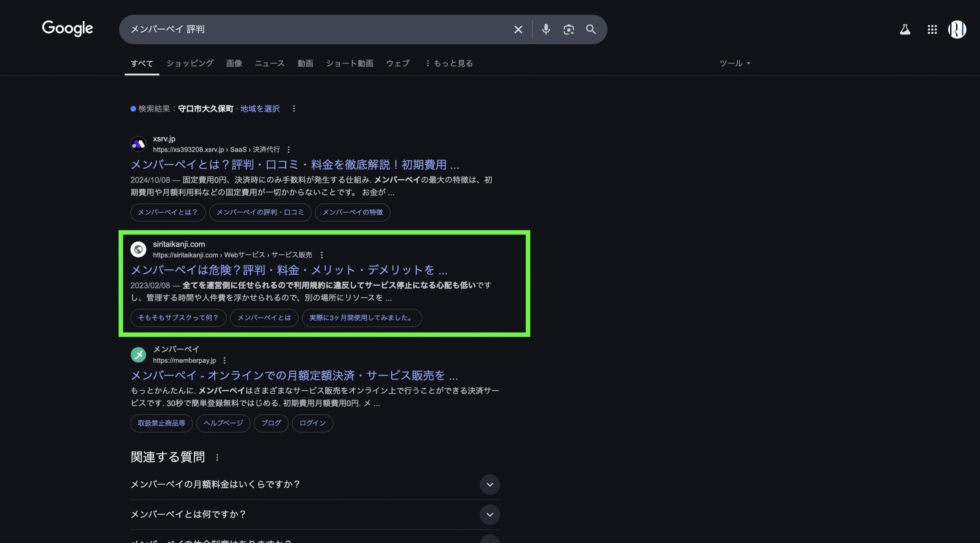Open the ツール dropdown
Image resolution: width=980 pixels, height=543 pixels.
coord(735,64)
